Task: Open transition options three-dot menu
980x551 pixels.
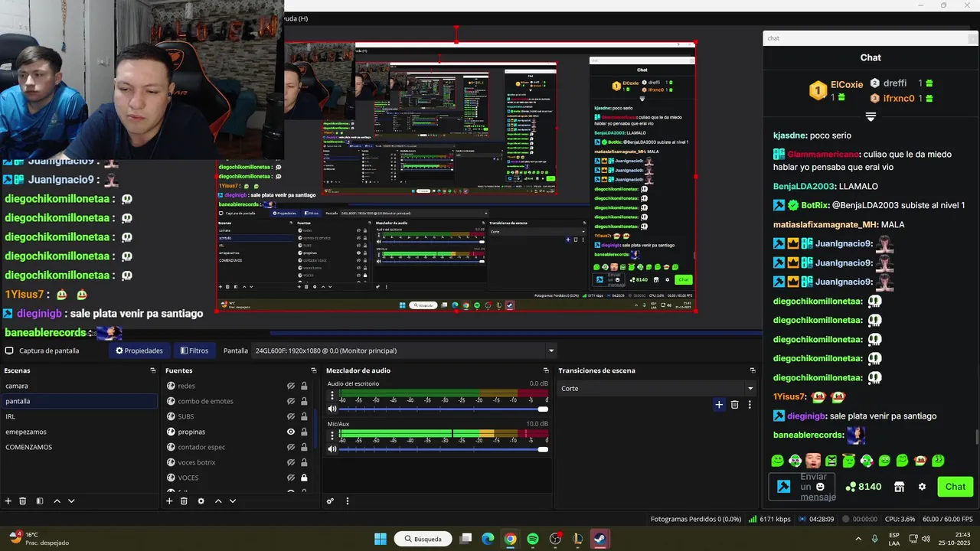Action: pos(750,405)
